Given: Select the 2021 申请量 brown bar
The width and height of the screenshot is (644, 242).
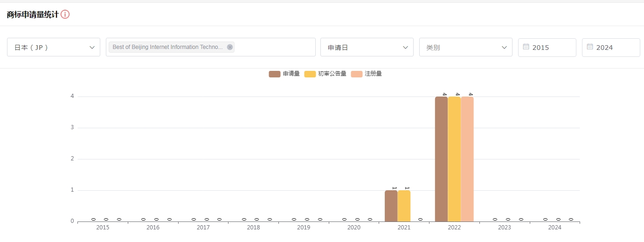Looking at the screenshot, I should pyautogui.click(x=391, y=206).
